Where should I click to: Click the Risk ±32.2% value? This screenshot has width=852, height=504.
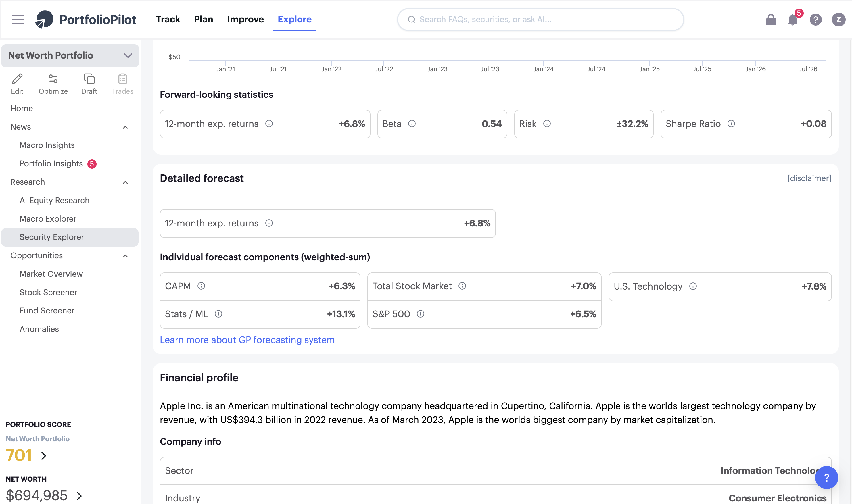coord(632,124)
